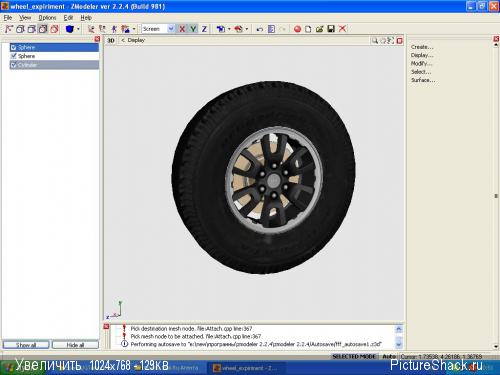Click message log scroll up arrow
500x375 pixels.
[399, 329]
